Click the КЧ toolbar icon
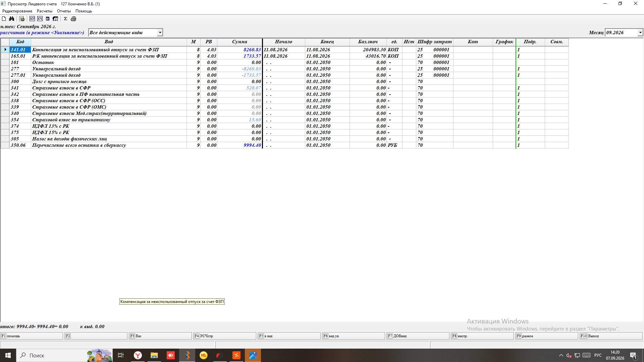This screenshot has height=362, width=644. (x=40, y=19)
